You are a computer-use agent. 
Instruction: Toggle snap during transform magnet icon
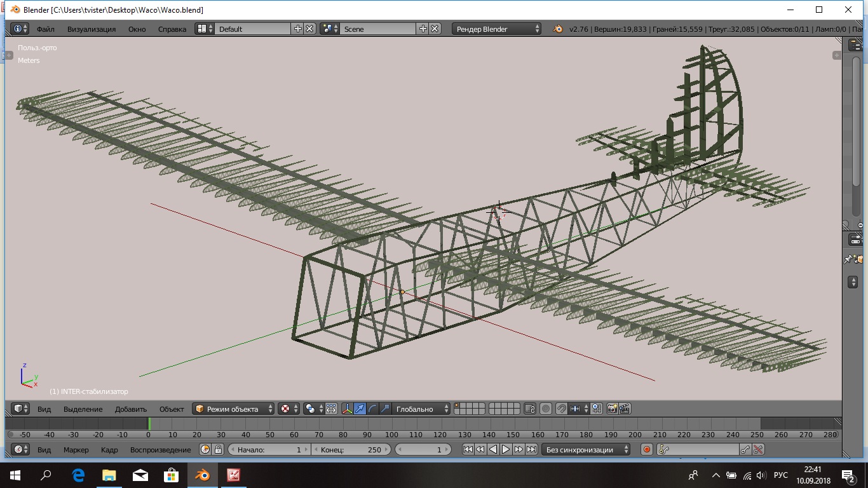pyautogui.click(x=561, y=409)
